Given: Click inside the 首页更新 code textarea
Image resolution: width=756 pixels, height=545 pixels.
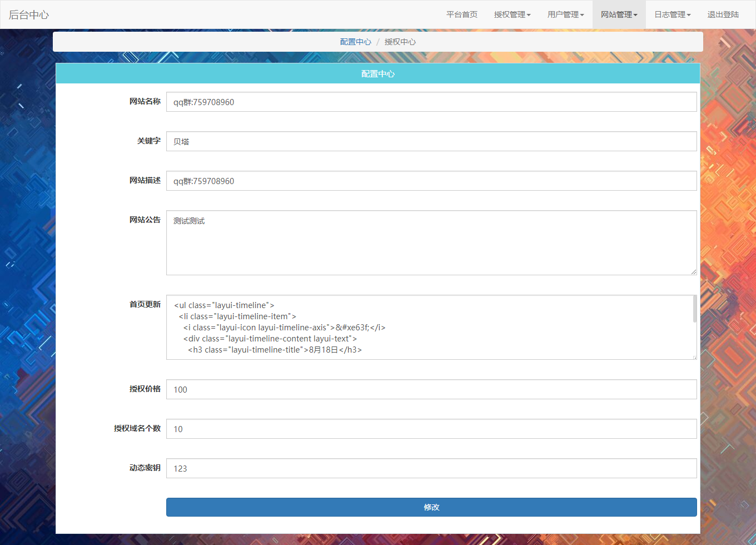Looking at the screenshot, I should click(428, 327).
